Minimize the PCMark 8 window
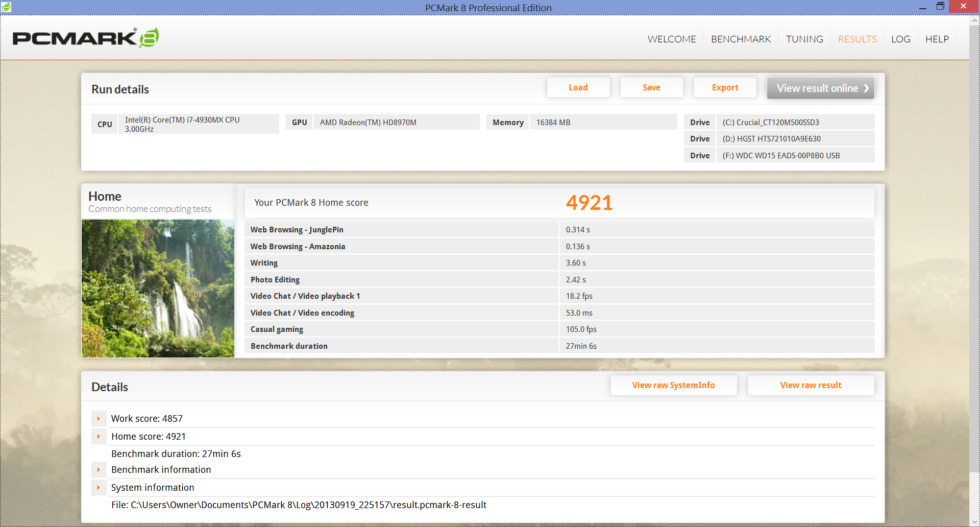The image size is (980, 527). [x=923, y=7]
